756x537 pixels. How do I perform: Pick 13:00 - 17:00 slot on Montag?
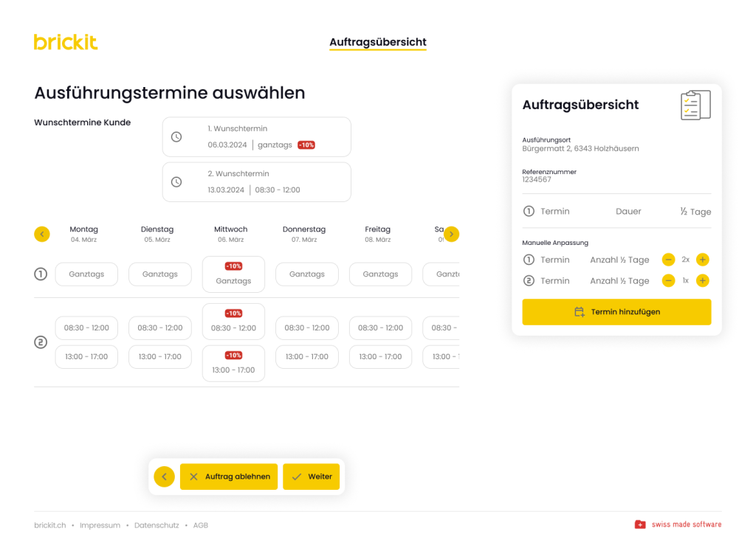tap(86, 357)
